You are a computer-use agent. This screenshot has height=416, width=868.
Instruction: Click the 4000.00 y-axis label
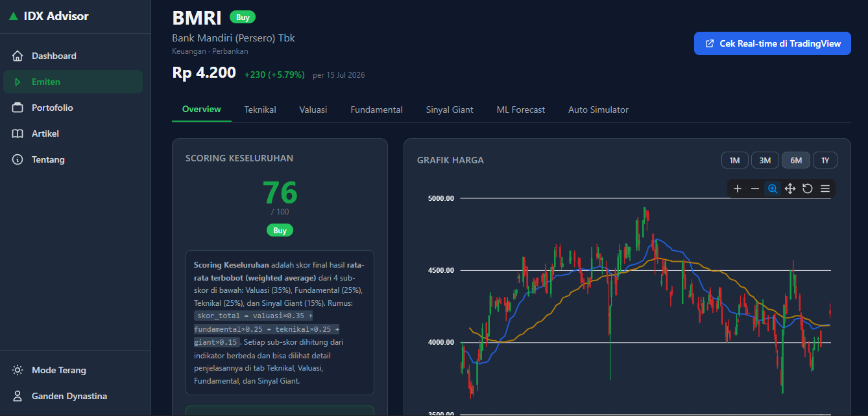coord(440,342)
